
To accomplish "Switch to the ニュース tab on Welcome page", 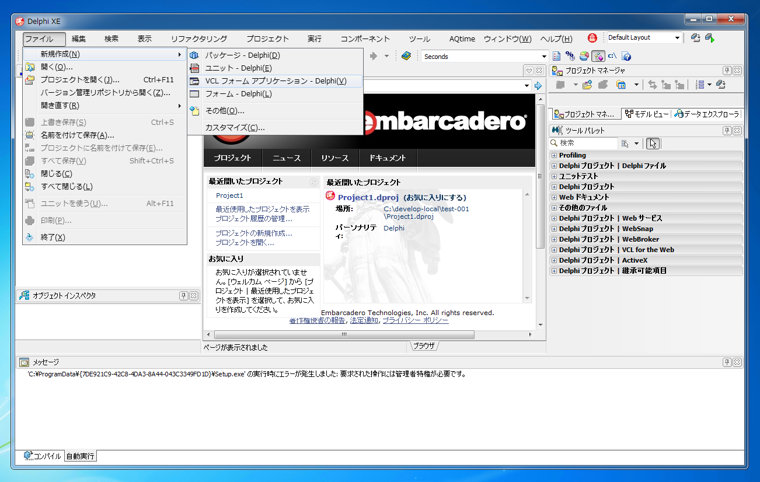I will 286,158.
